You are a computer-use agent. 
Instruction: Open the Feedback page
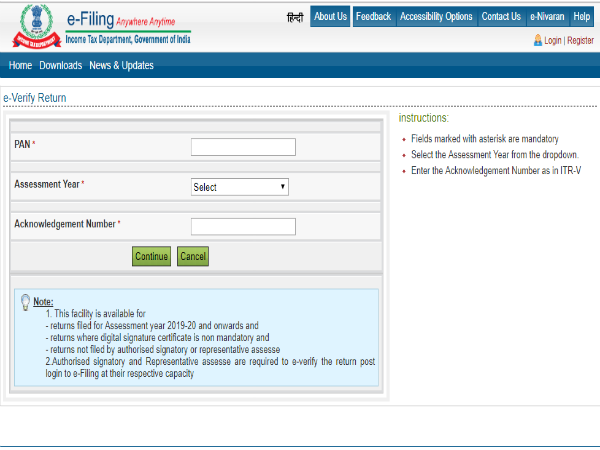(x=373, y=17)
